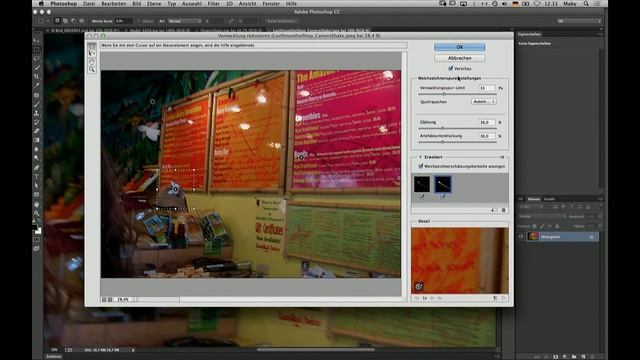Select the Hintergrund layer

click(562, 237)
